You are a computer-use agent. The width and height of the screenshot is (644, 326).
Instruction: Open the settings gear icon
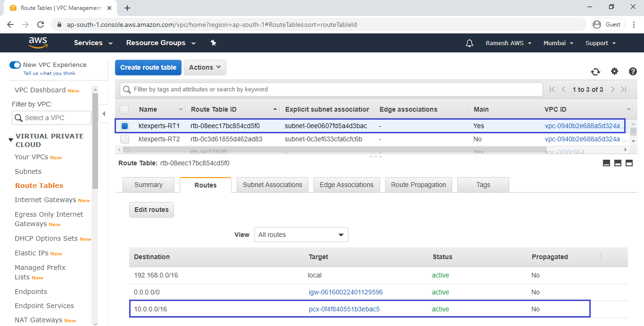(614, 71)
